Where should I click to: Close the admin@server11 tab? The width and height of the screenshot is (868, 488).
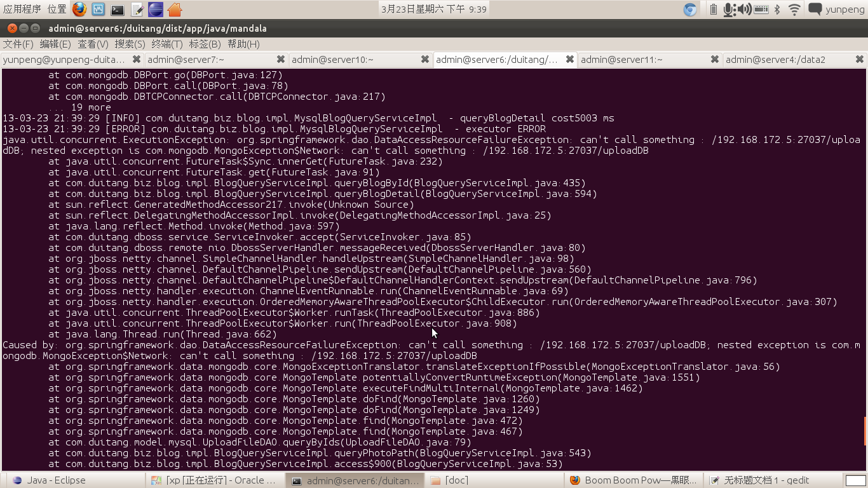[x=715, y=59]
